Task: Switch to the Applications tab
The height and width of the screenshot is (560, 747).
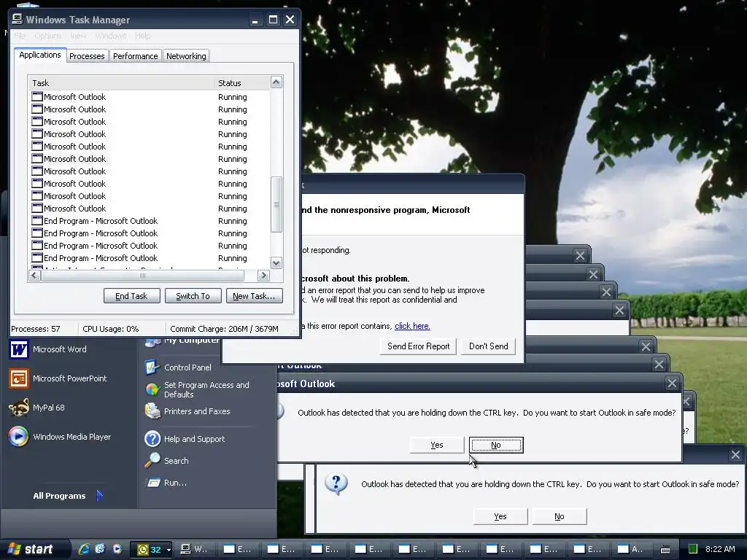Action: [x=40, y=55]
